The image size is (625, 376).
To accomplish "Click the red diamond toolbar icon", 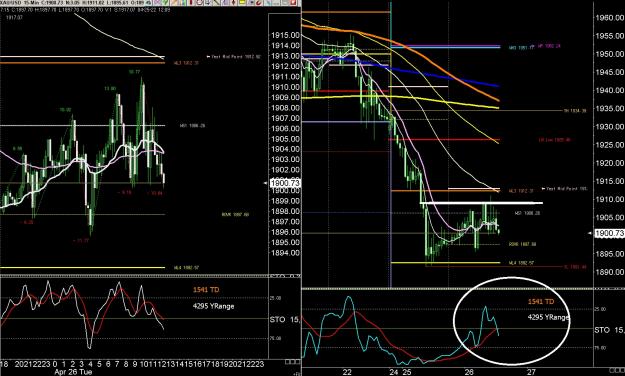I will point(234,2).
